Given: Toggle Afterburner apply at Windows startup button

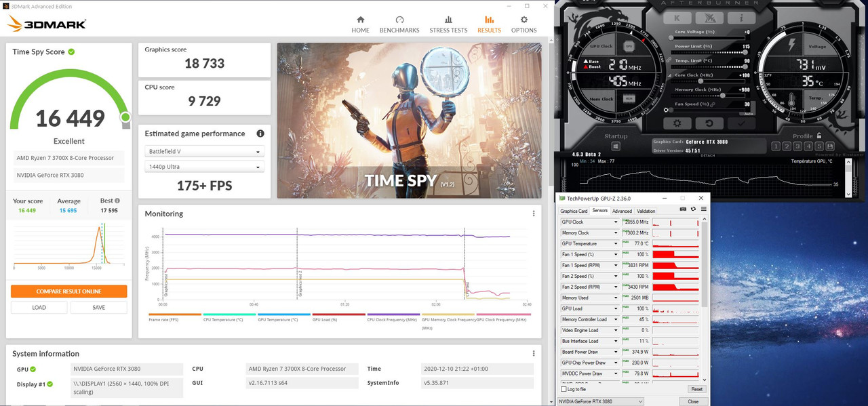Looking at the screenshot, I should (616, 146).
